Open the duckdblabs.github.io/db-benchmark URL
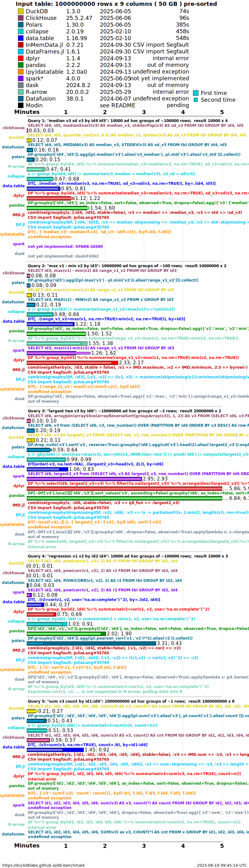The height and width of the screenshot is (868, 249). click(x=44, y=865)
